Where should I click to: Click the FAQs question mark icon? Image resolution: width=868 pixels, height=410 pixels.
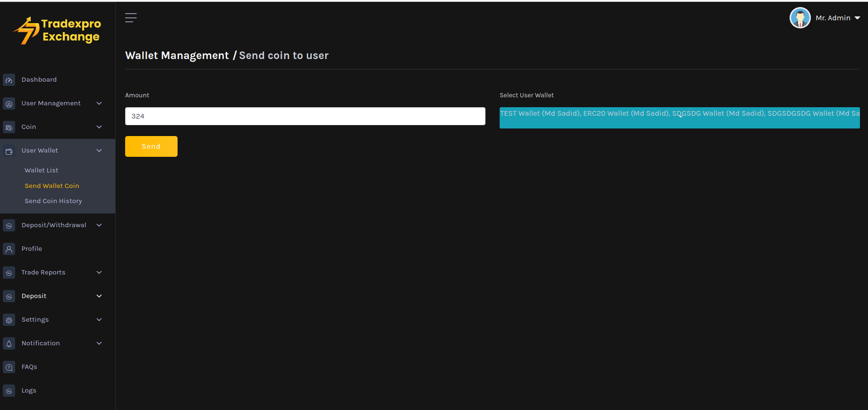(9, 367)
